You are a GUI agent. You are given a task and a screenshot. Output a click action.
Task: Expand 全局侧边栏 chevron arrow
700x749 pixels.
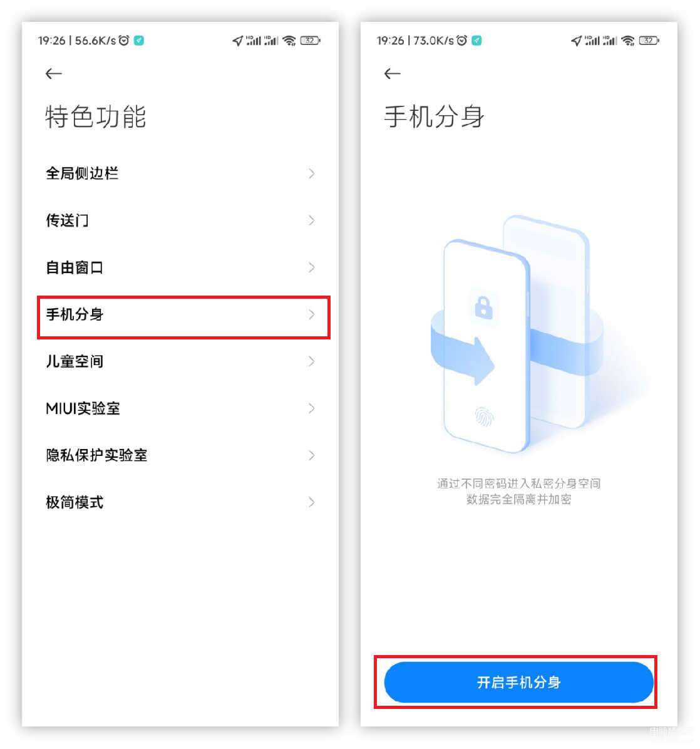point(311,173)
